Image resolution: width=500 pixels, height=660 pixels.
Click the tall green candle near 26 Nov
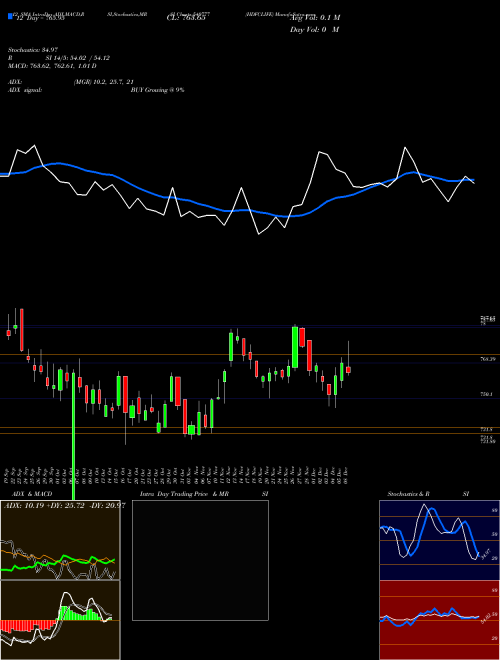pos(295,347)
